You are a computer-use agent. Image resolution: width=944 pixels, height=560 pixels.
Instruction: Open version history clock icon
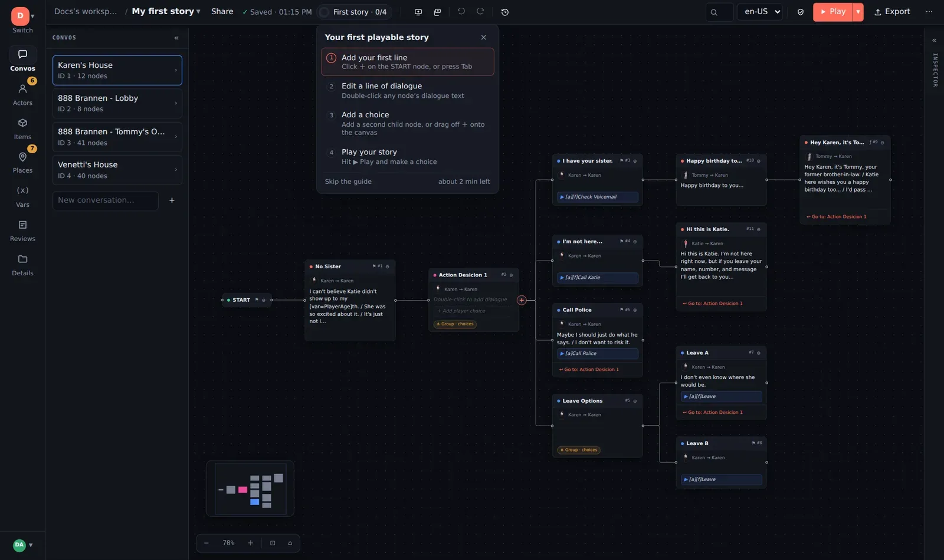point(505,12)
